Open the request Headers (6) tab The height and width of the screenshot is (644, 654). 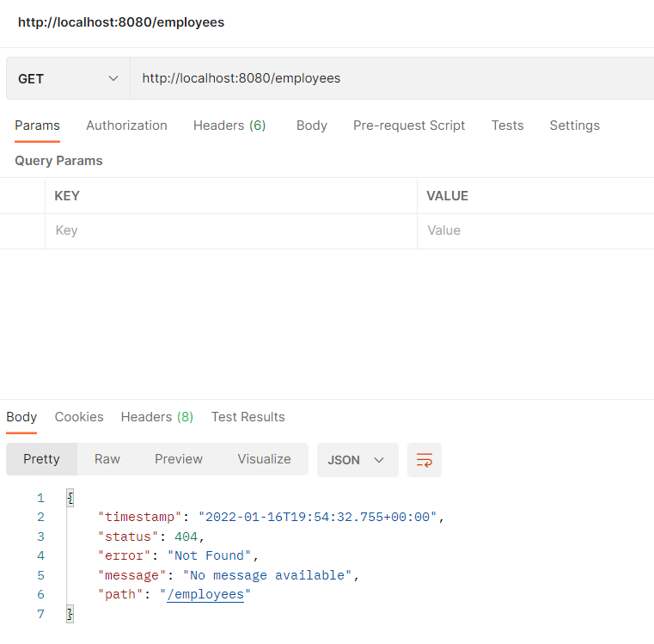click(x=229, y=126)
